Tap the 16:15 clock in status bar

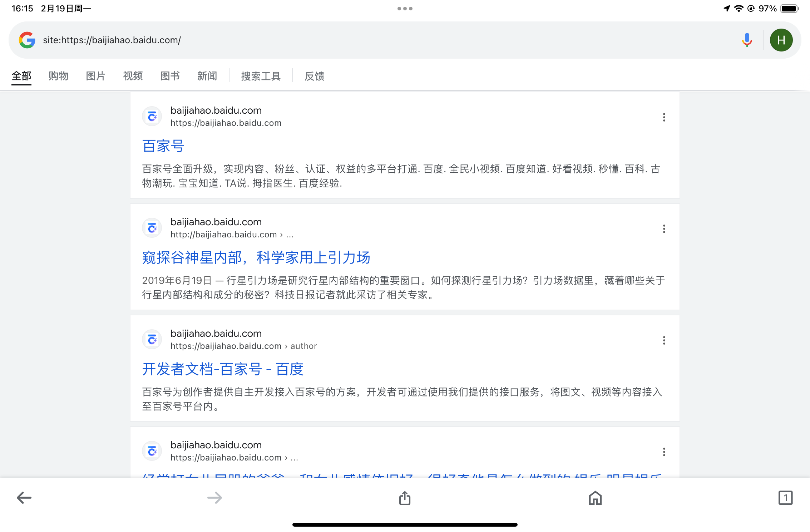(22, 9)
